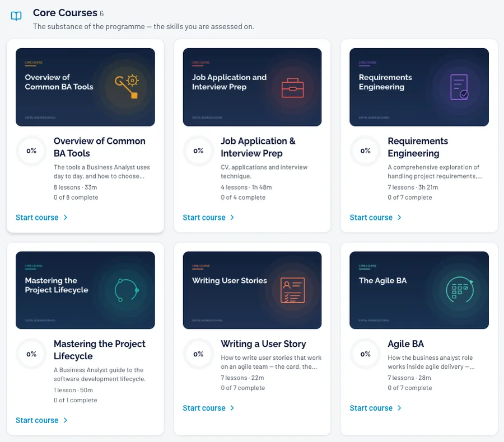Open the Mastering the Project Lifecycle thumbnail
This screenshot has height=442, width=504.
[x=85, y=290]
